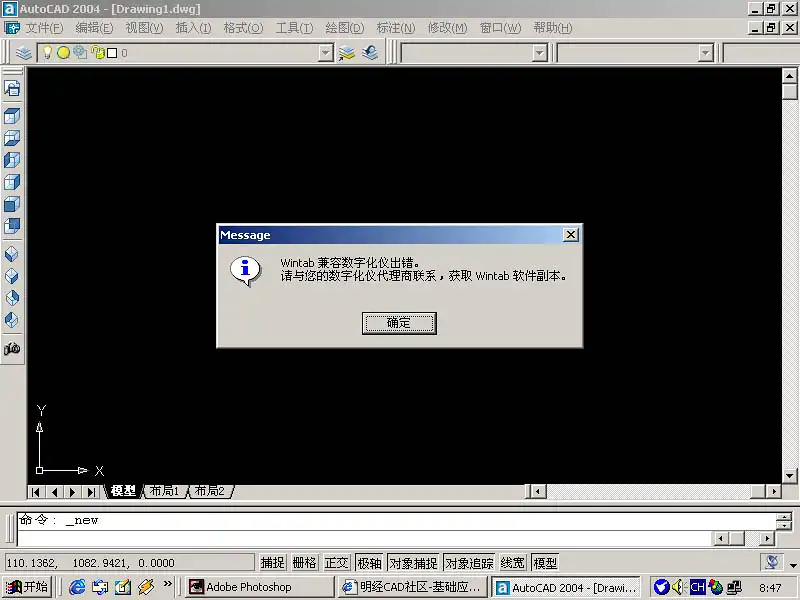This screenshot has width=800, height=600.
Task: Select Front view icon
Action: click(x=12, y=204)
